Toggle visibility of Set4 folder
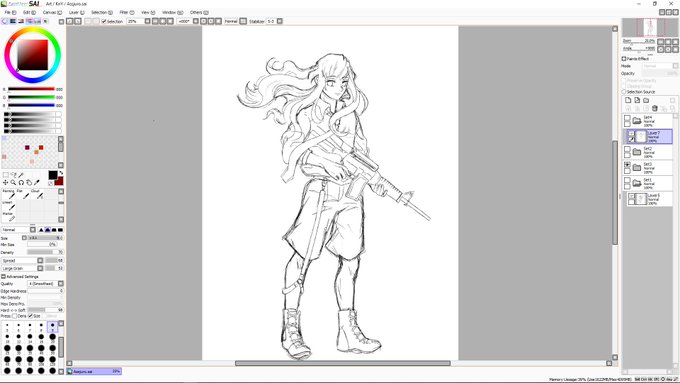 pos(627,118)
